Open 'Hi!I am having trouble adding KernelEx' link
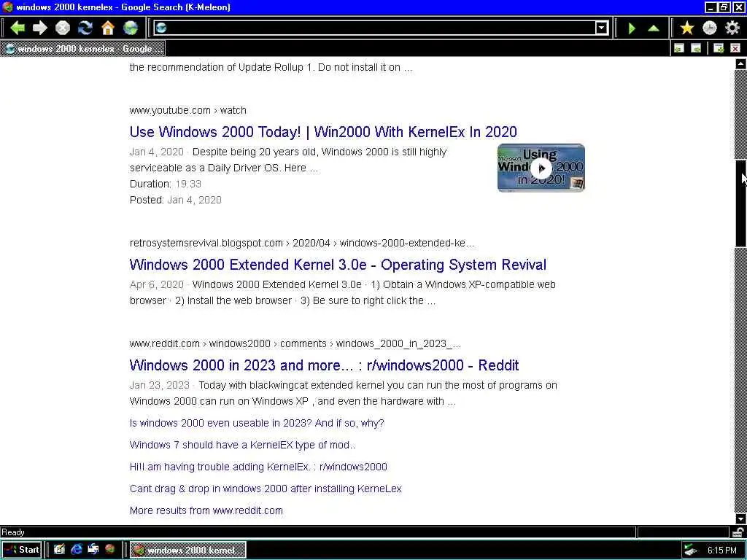 pos(258,467)
